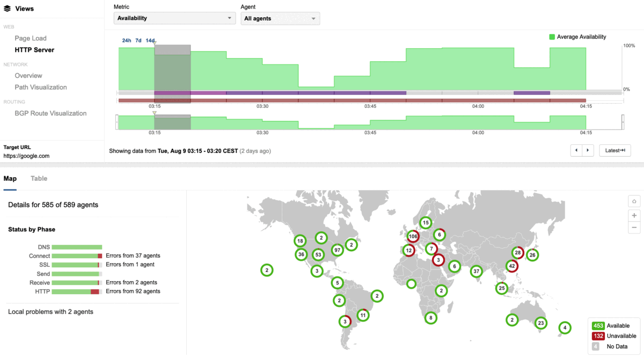The height and width of the screenshot is (358, 644).
Task: Open the Metric dropdown showing Availability
Action: click(x=174, y=18)
